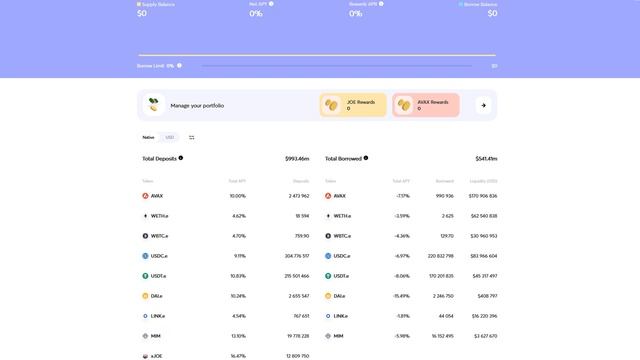Click the Supply Balance legend square

(x=139, y=4)
